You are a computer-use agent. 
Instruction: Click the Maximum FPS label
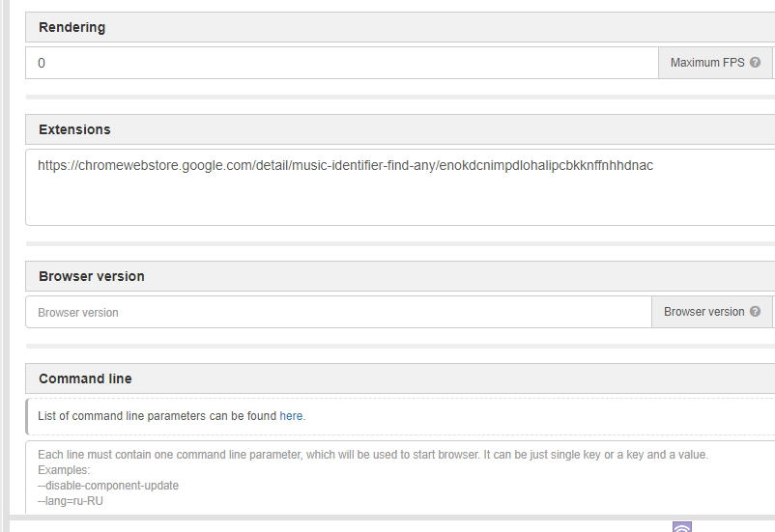(x=707, y=63)
